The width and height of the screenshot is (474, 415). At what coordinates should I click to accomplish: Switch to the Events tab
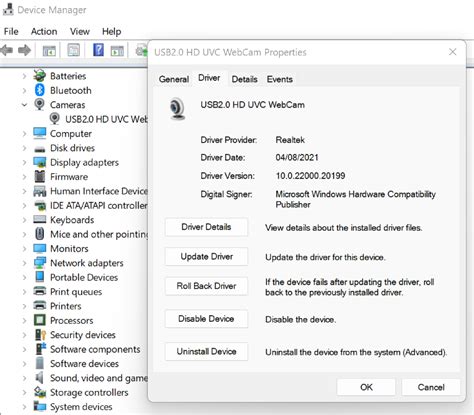point(279,79)
